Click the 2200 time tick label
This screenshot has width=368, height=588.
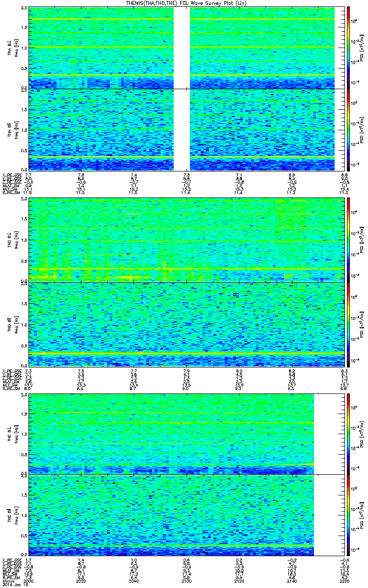point(344,581)
